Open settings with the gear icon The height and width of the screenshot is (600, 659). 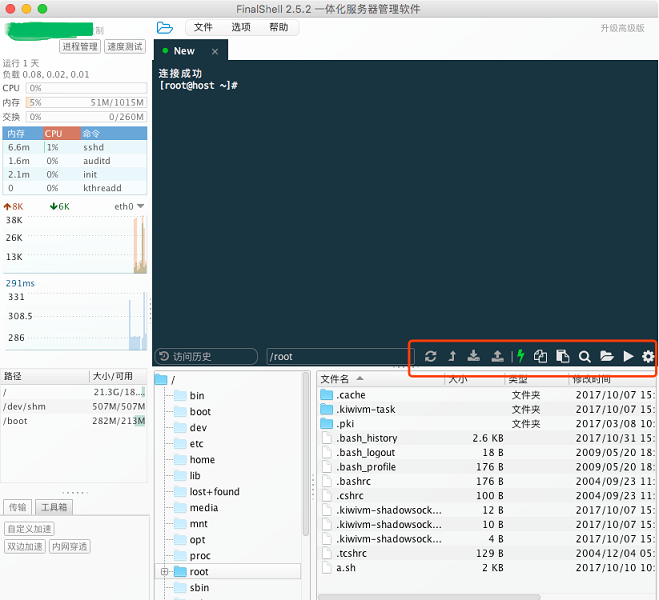[648, 356]
